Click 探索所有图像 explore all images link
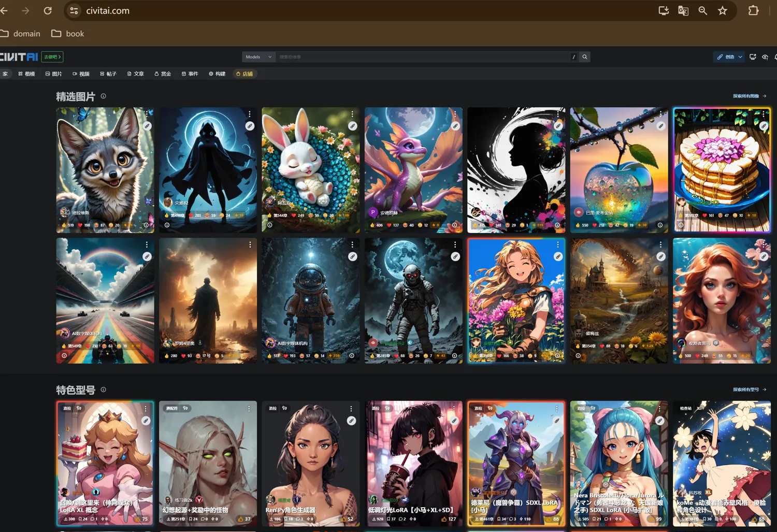This screenshot has height=532, width=777. 749,96
